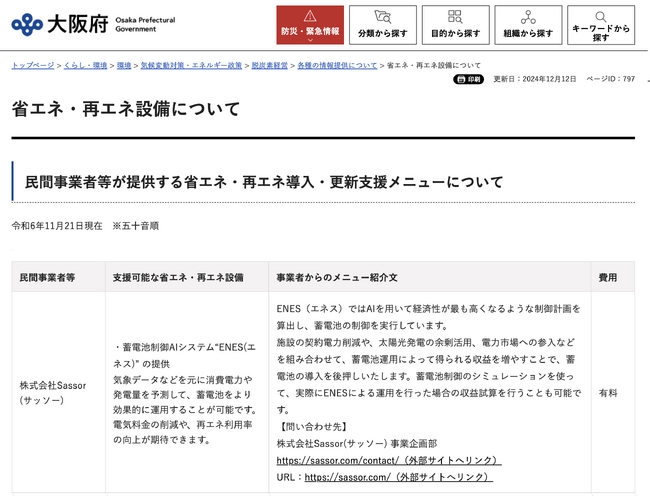Open 脱炭素経営 breadcrumb link
Screen dimensions: 650x496
pos(269,65)
